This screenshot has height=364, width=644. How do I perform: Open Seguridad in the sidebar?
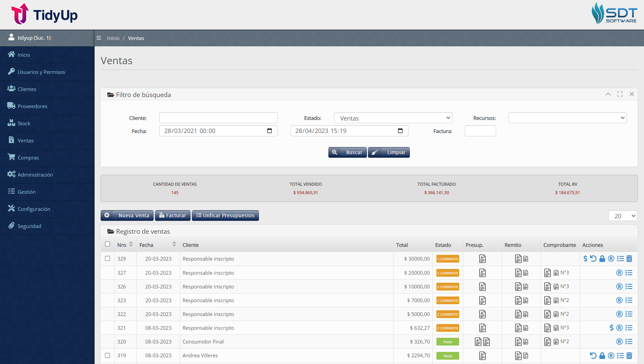click(47, 226)
